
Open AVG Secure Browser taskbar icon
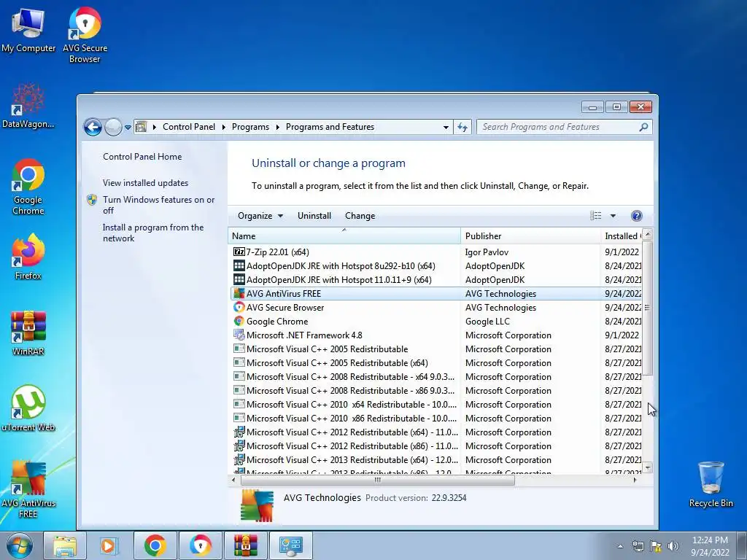point(200,545)
